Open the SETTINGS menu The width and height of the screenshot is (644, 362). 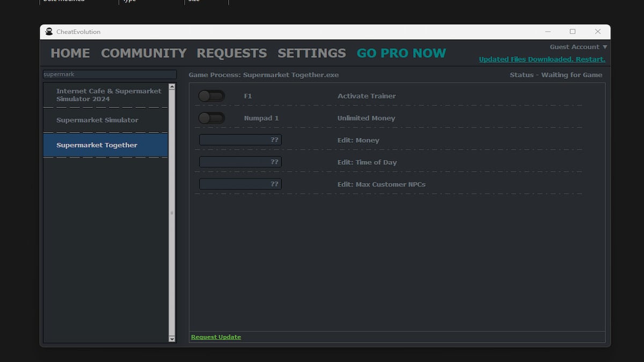point(311,53)
